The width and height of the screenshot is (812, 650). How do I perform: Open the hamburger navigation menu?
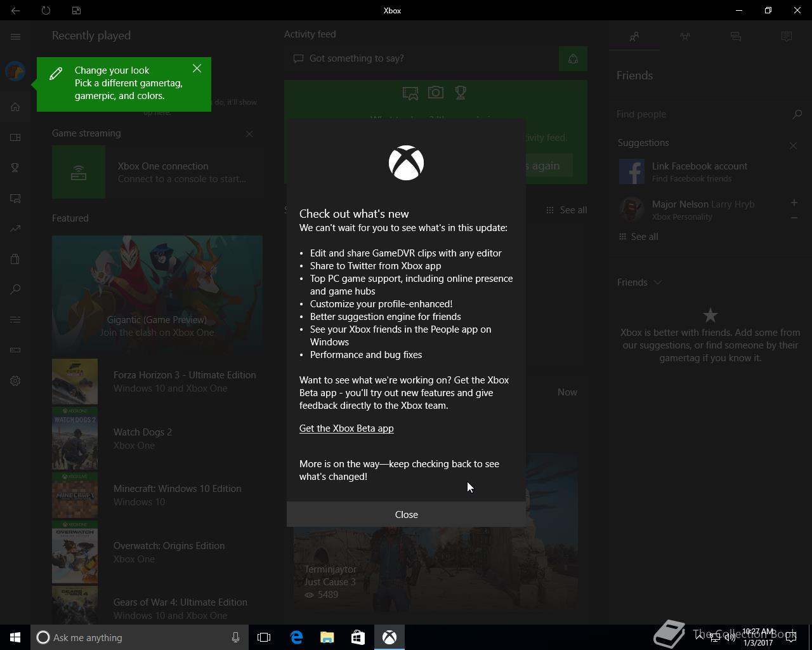click(x=15, y=37)
